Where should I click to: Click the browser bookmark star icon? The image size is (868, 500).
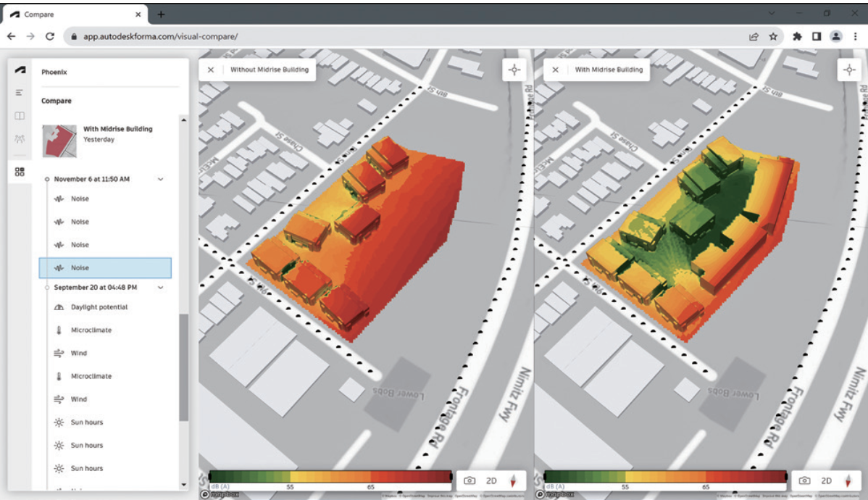coord(773,36)
